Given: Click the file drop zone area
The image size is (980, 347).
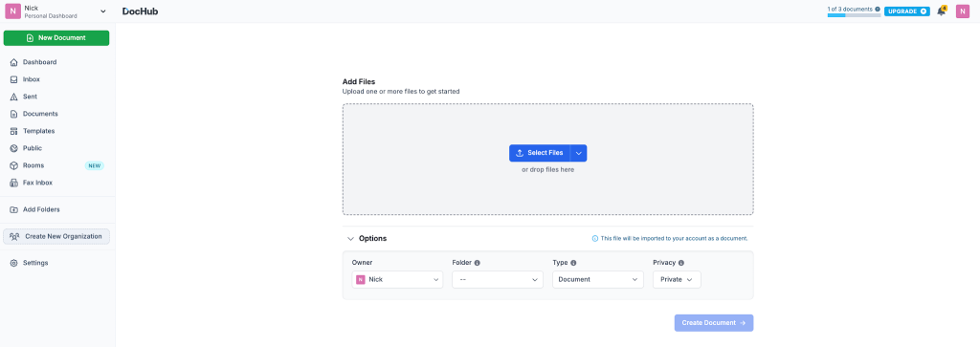Looking at the screenshot, I should tap(547, 159).
